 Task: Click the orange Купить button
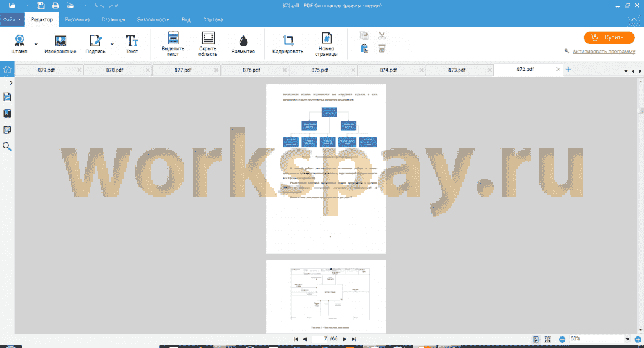point(609,37)
